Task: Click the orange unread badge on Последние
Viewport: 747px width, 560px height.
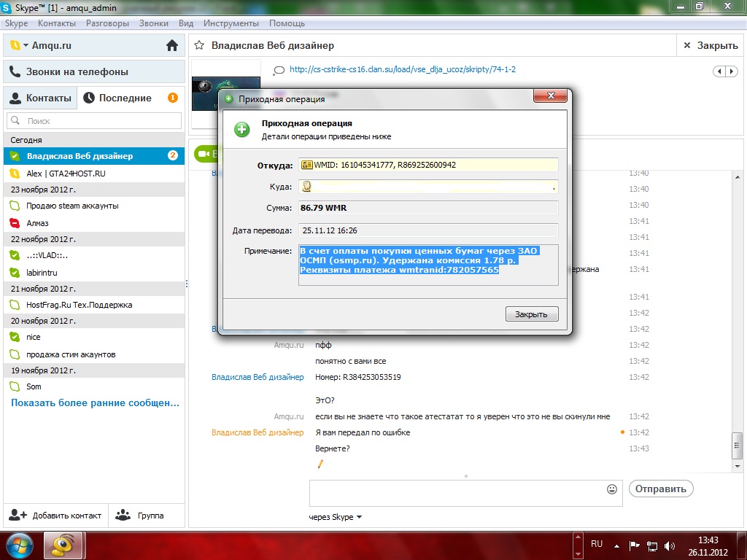Action: pyautogui.click(x=172, y=98)
